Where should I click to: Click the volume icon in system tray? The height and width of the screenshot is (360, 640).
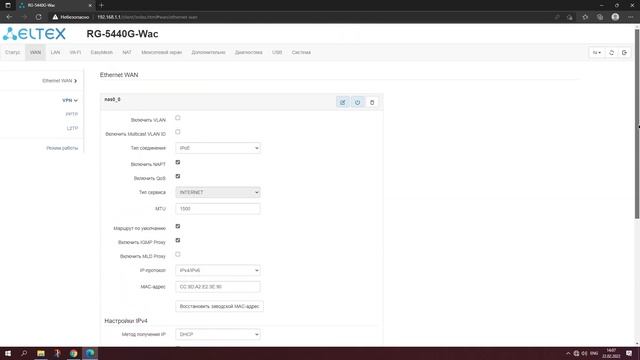[x=584, y=353]
